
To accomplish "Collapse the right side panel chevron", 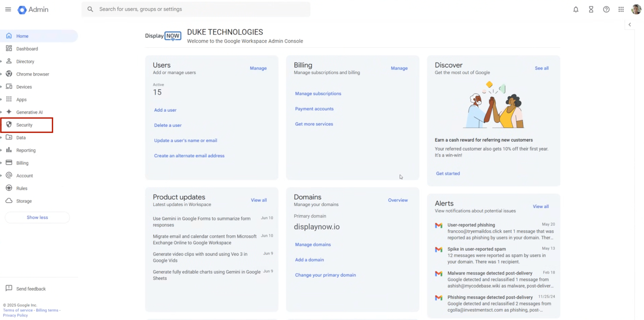I will [x=630, y=25].
